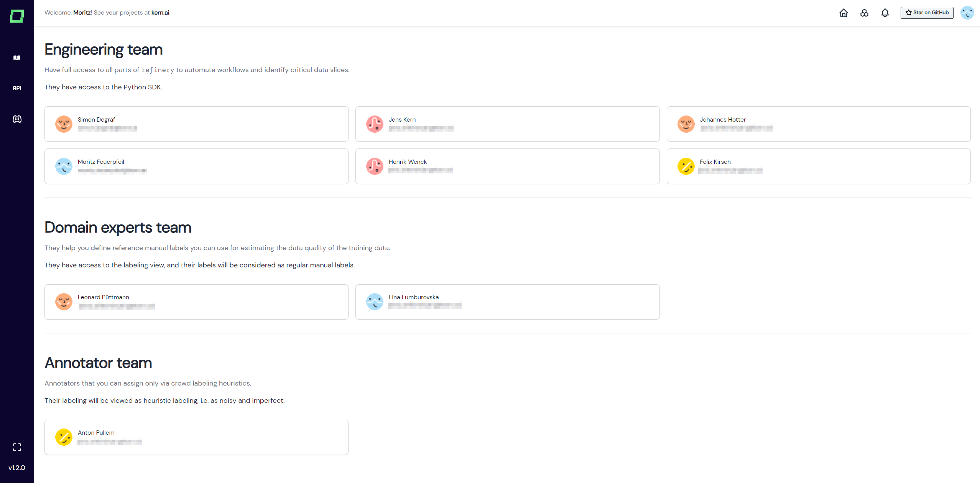Follow the kern.ai link
This screenshot has width=980, height=483.
coord(160,13)
